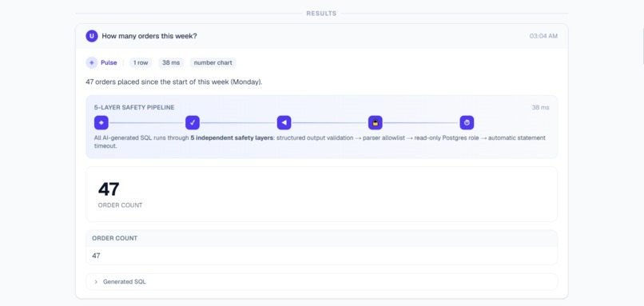The image size is (644, 306).
Task: Click the table cell value 47
Action: click(96, 256)
